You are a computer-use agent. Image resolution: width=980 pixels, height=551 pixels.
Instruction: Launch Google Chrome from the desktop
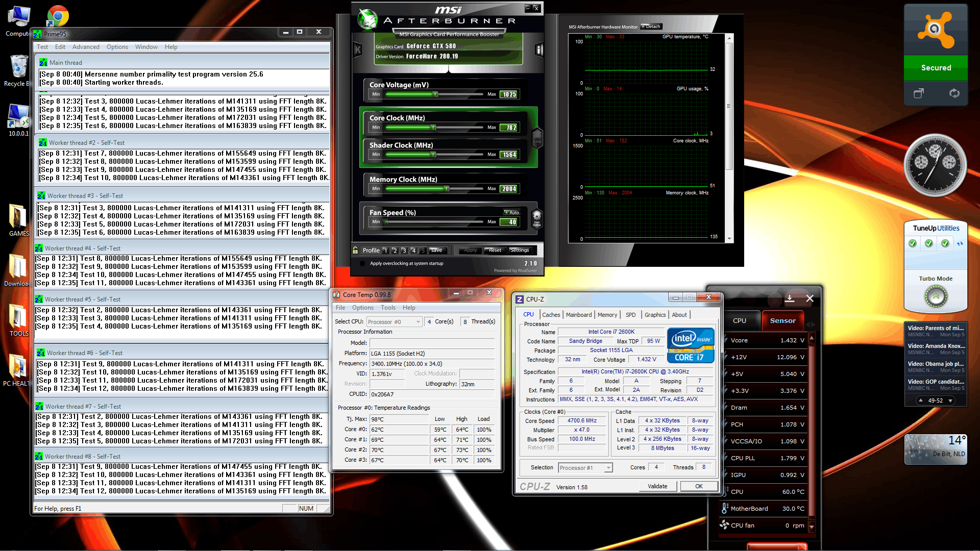(x=58, y=16)
